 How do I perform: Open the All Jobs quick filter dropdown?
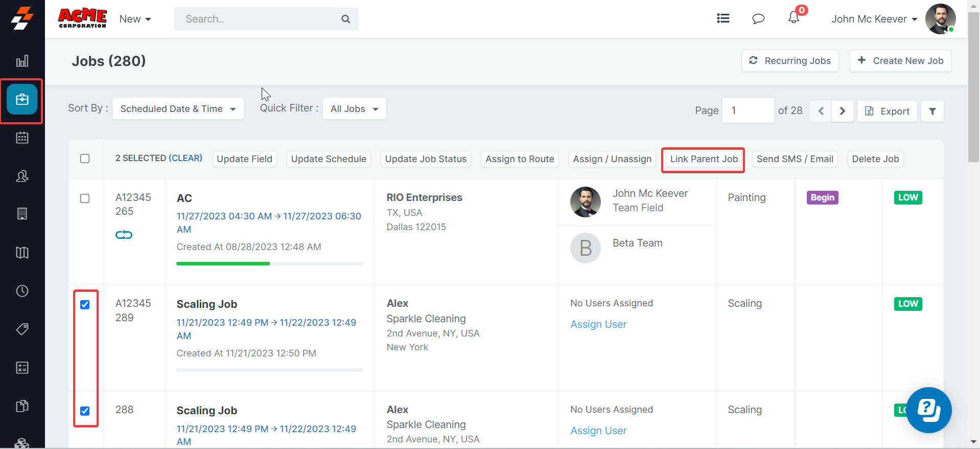[354, 109]
